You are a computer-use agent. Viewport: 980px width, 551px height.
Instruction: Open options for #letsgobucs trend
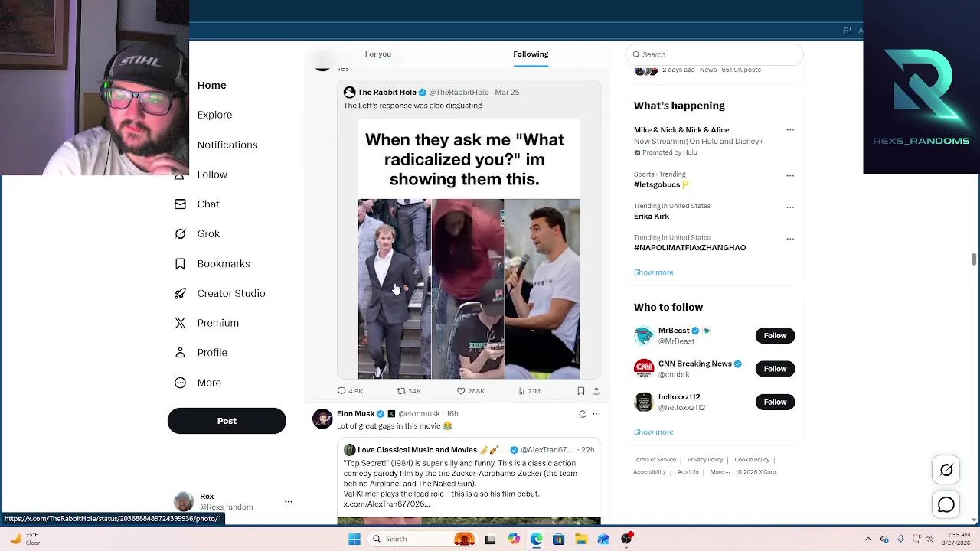coord(790,175)
